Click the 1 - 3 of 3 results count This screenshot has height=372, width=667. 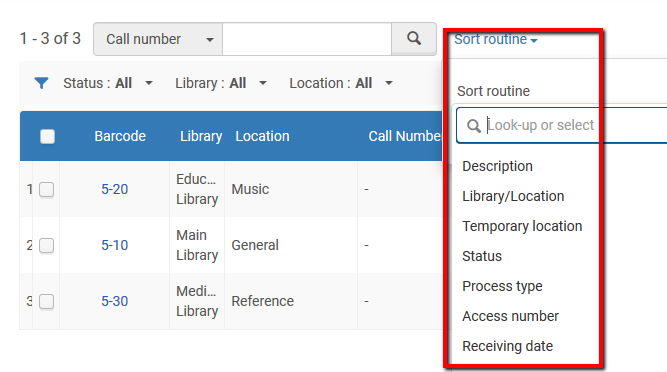pos(50,39)
